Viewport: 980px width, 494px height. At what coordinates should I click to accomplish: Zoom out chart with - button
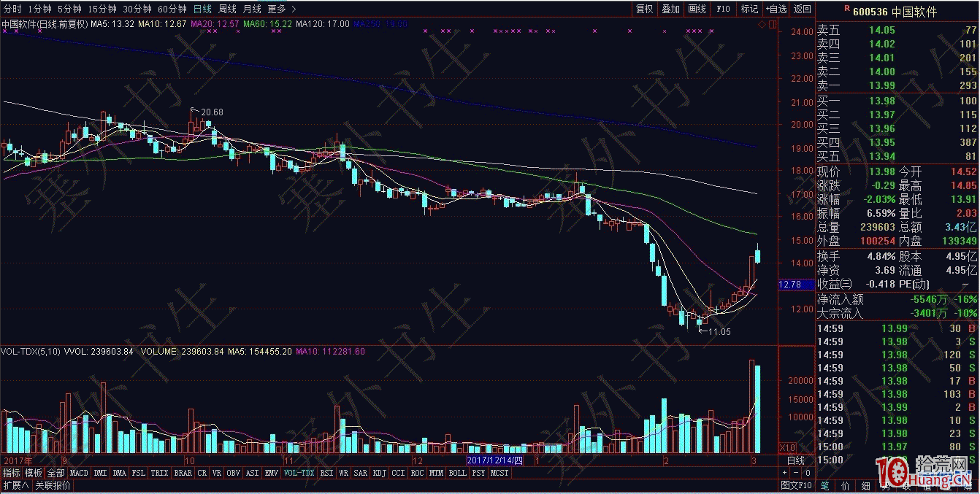[x=796, y=473]
